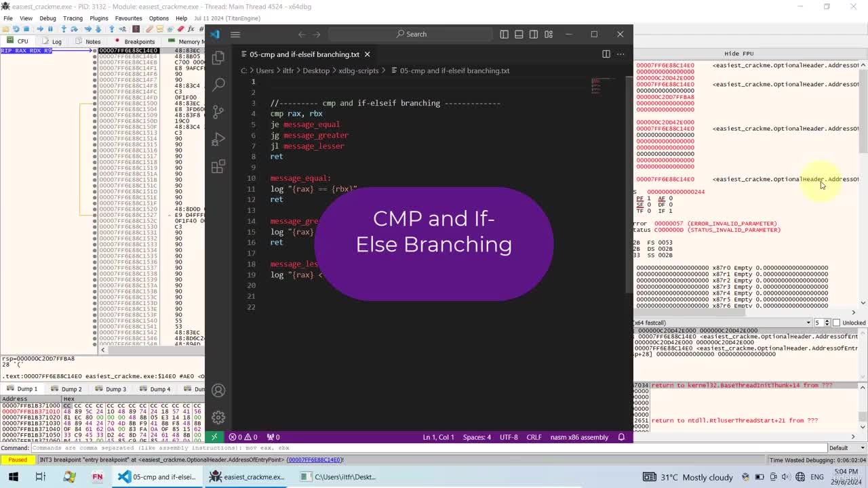Image resolution: width=868 pixels, height=488 pixels.
Task: Open the x64 fastcall calling convention dropdown
Action: [723, 323]
